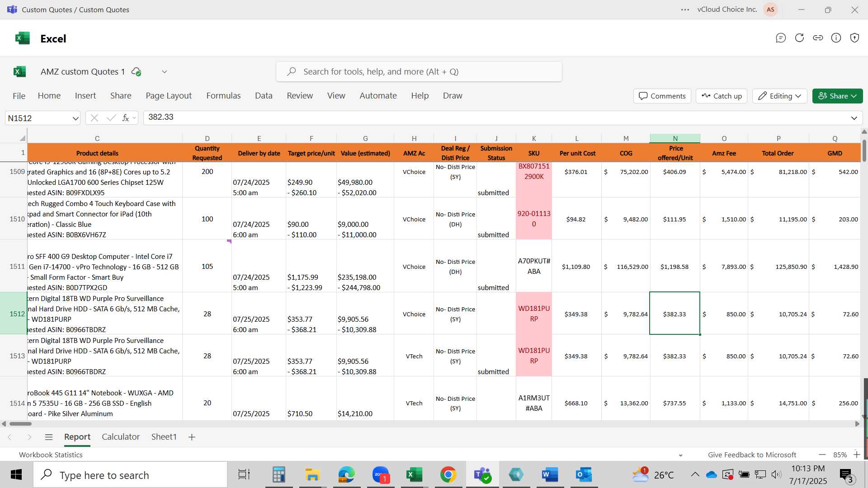The height and width of the screenshot is (488, 868).
Task: Expand the Name Box dropdown arrow
Action: (75, 118)
